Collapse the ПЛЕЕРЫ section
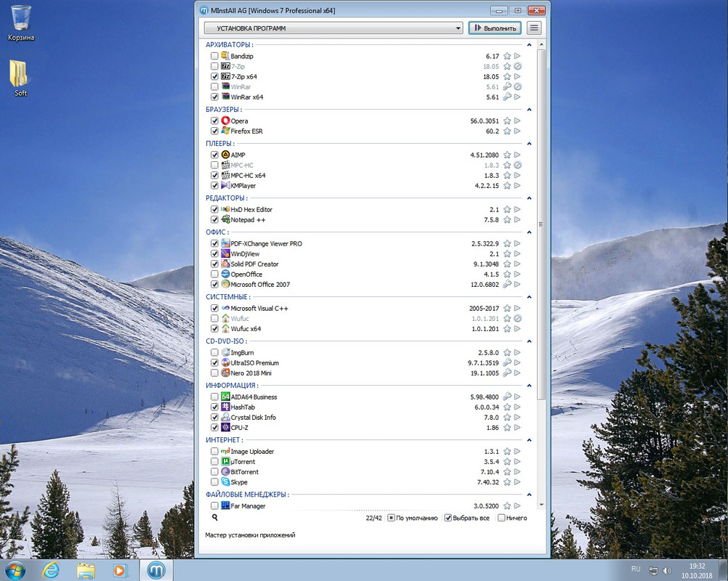This screenshot has height=581, width=728. point(529,143)
